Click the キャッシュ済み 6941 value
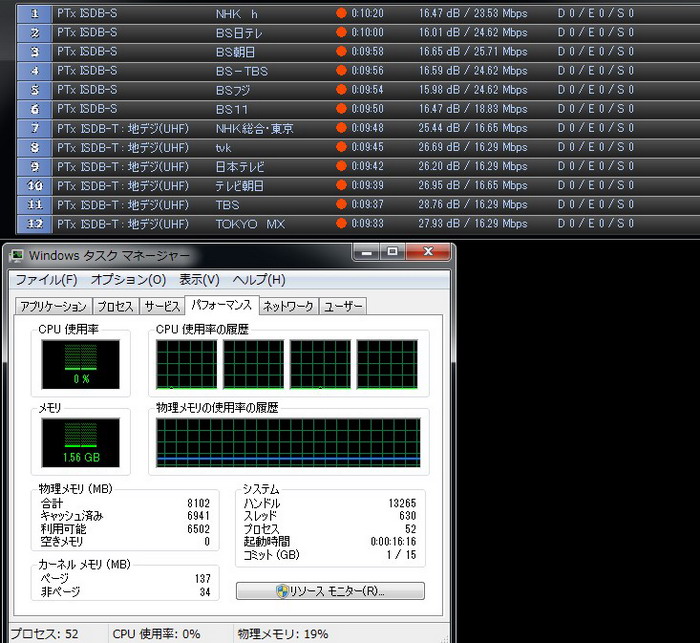 pos(198,516)
